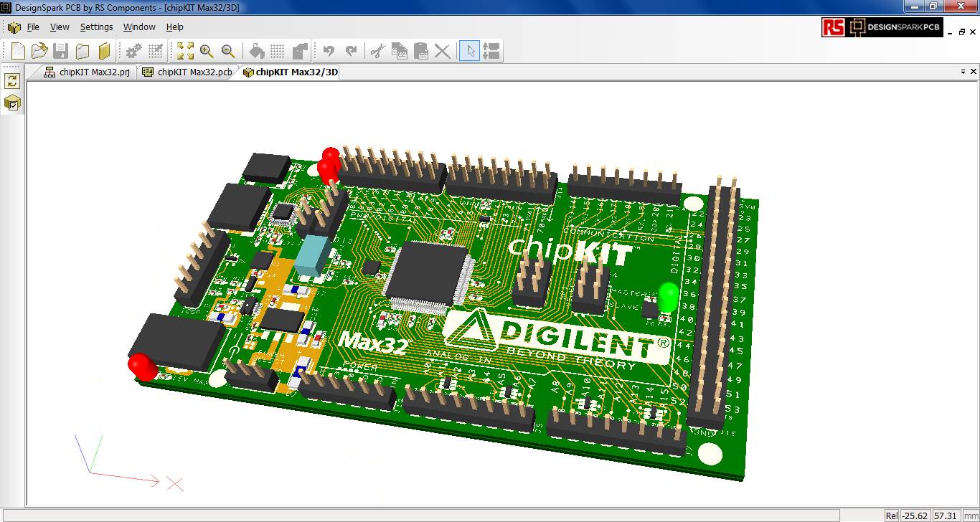The width and height of the screenshot is (980, 522).
Task: Close the active 3D document tab
Action: tap(974, 72)
